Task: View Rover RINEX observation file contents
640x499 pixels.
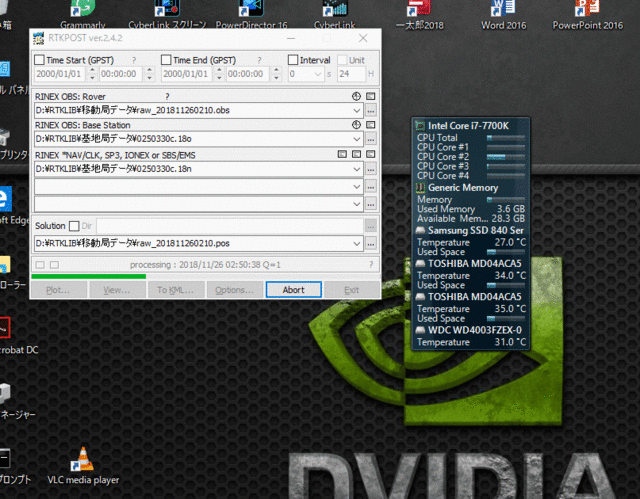Action: click(x=371, y=96)
